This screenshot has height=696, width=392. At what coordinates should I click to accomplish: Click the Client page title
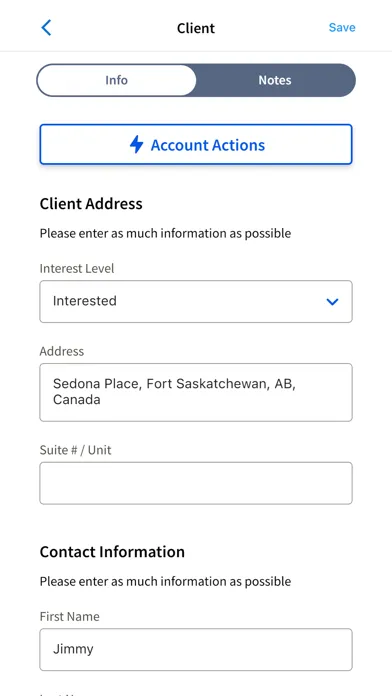(196, 28)
